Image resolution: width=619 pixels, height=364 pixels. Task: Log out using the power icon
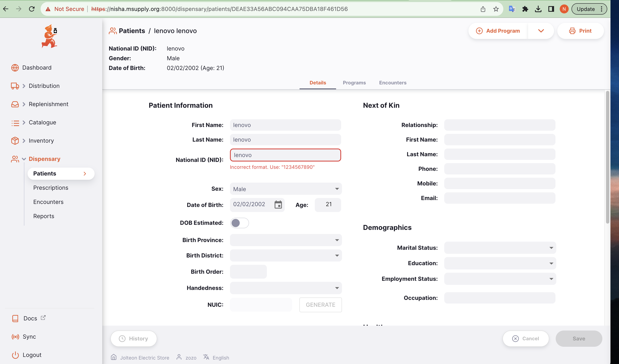pos(15,355)
